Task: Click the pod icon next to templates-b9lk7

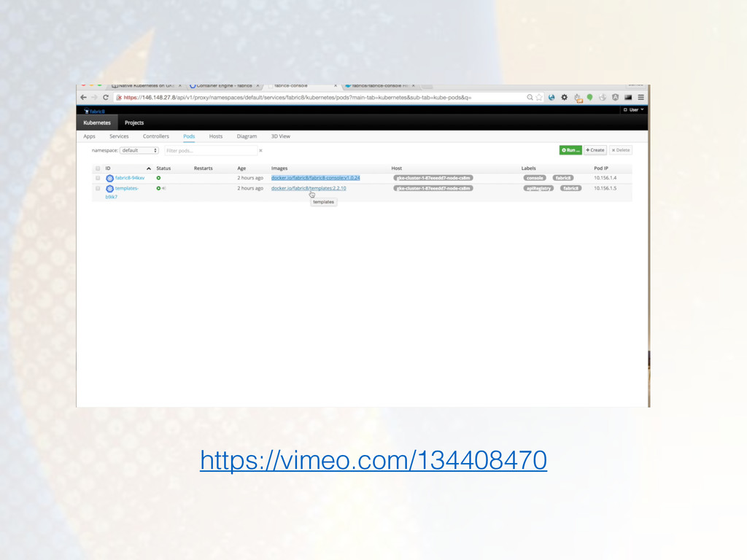Action: tap(109, 189)
